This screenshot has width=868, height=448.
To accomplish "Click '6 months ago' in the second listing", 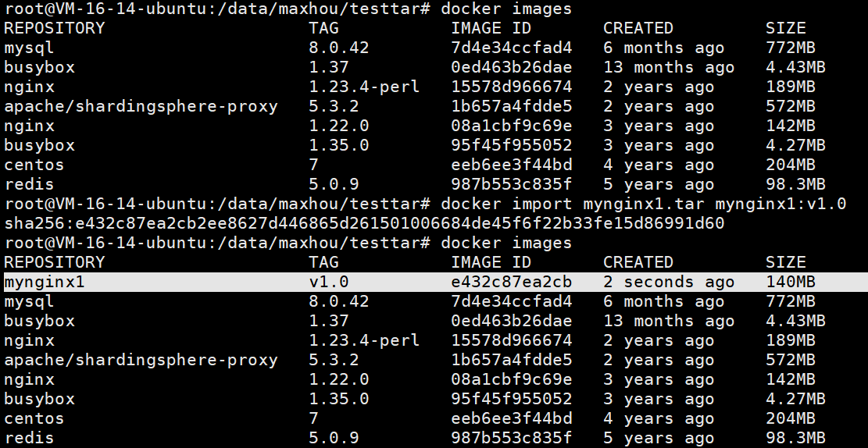I will pos(664,301).
